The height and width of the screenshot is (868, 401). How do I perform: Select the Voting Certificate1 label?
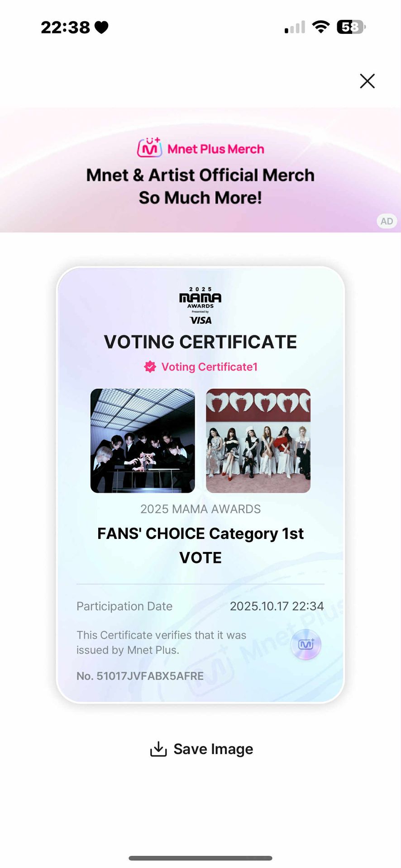(x=209, y=367)
